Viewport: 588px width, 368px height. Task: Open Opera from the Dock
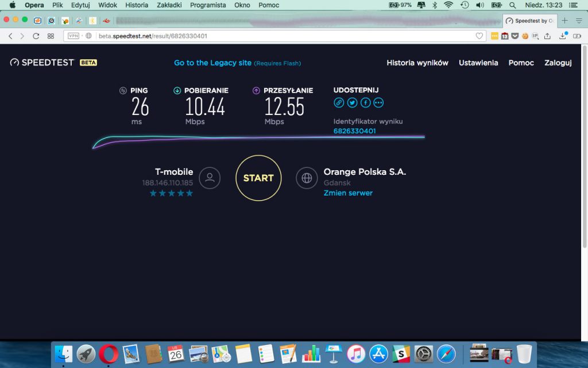pyautogui.click(x=109, y=354)
